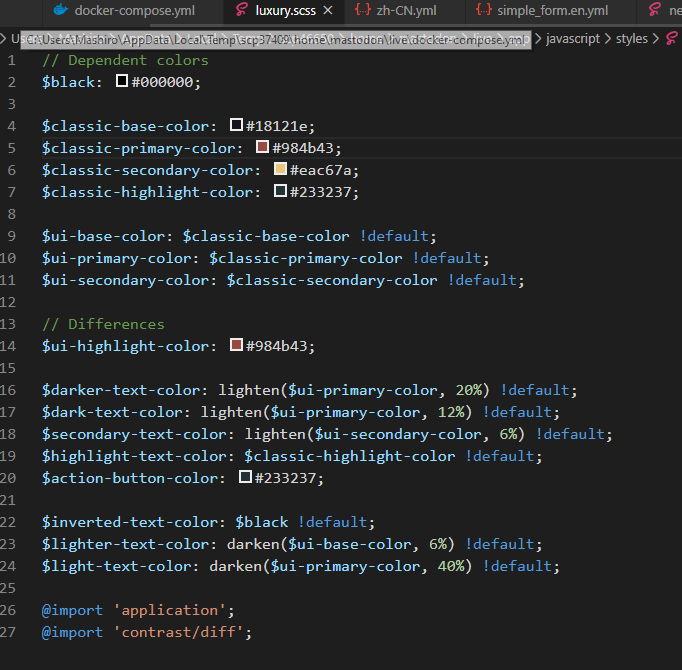Click $highlight-text-color on line 19
The image size is (682, 670).
(134, 456)
